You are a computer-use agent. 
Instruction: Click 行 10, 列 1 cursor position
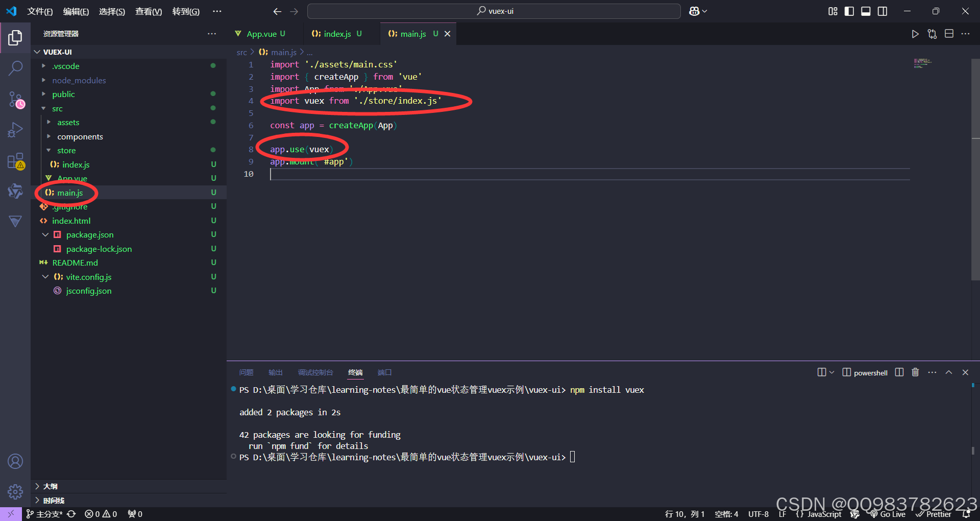click(684, 514)
